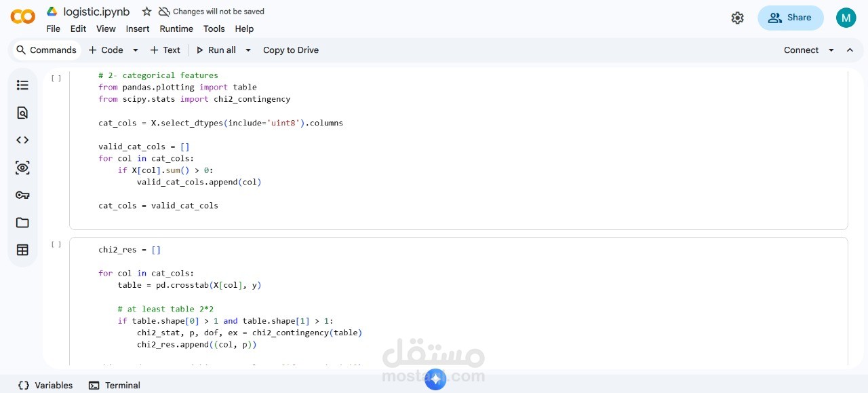Open the Variables panel

coord(45,386)
